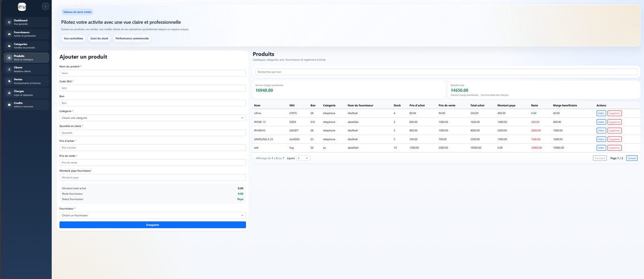Click the green Paye supplier status
The height and width of the screenshot is (279, 644).
coord(240,199)
